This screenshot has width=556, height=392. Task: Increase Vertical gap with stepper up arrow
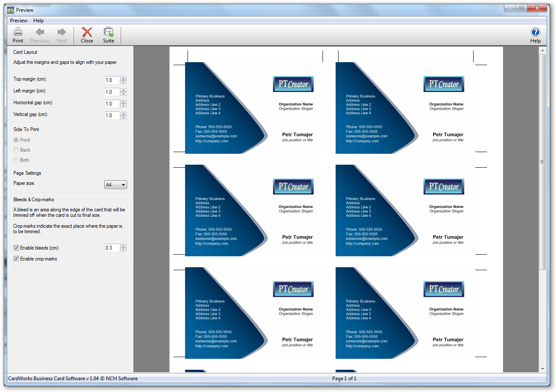click(124, 113)
